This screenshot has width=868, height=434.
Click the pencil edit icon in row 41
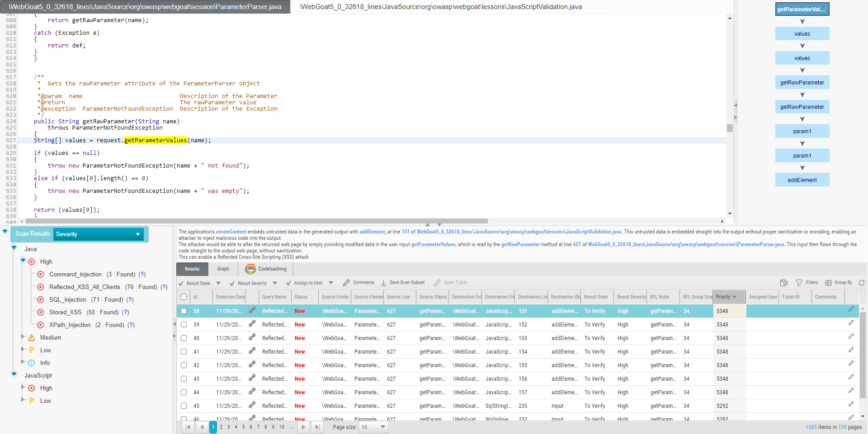coord(851,350)
